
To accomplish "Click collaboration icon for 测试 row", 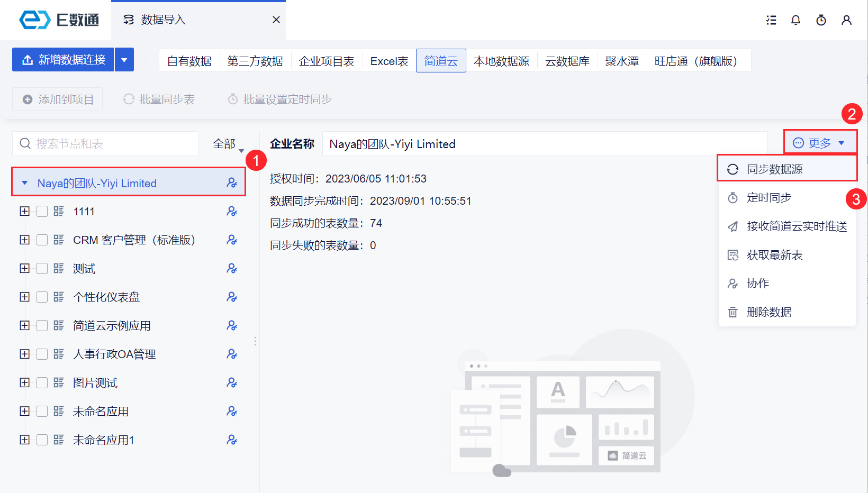I will 232,269.
